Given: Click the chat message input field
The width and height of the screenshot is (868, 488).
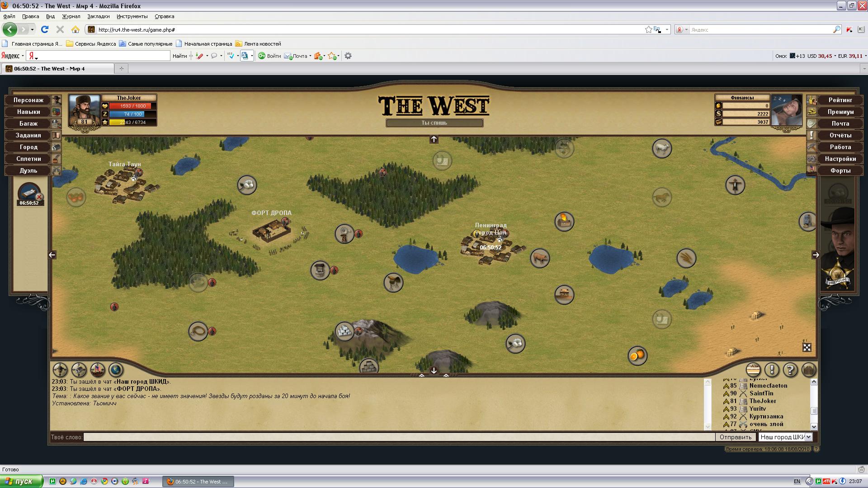Looking at the screenshot, I should point(398,437).
